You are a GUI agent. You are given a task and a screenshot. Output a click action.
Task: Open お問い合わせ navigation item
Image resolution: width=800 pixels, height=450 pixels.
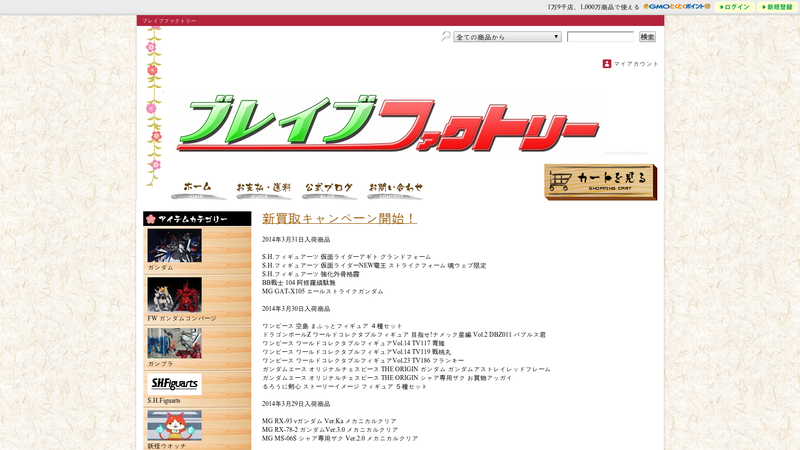click(x=395, y=189)
